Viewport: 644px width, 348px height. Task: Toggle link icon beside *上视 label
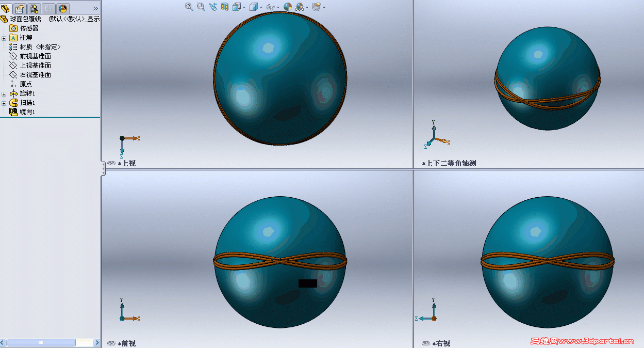coord(111,163)
